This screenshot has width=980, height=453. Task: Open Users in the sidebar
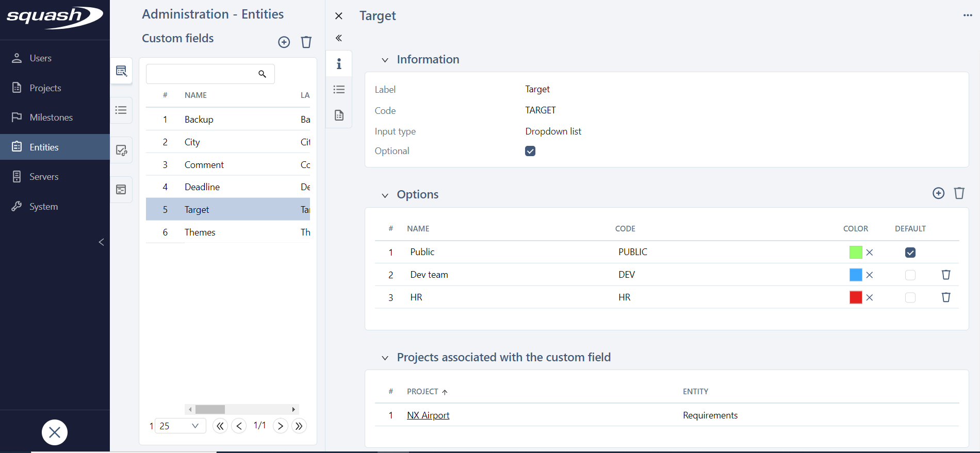coord(40,58)
